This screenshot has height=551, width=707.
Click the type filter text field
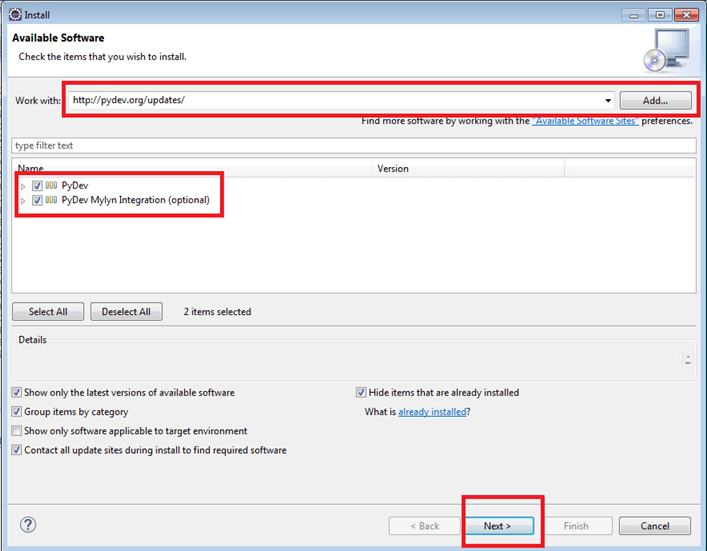(x=354, y=146)
